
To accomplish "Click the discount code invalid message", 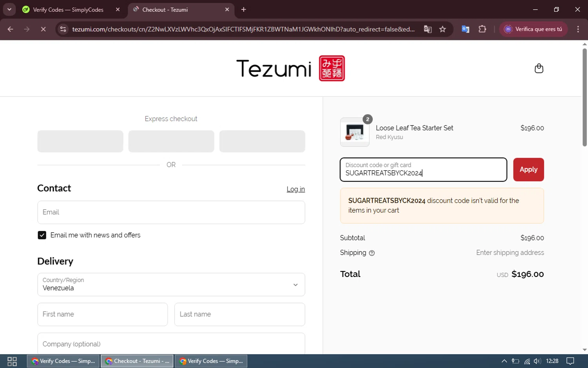I will 442,206.
